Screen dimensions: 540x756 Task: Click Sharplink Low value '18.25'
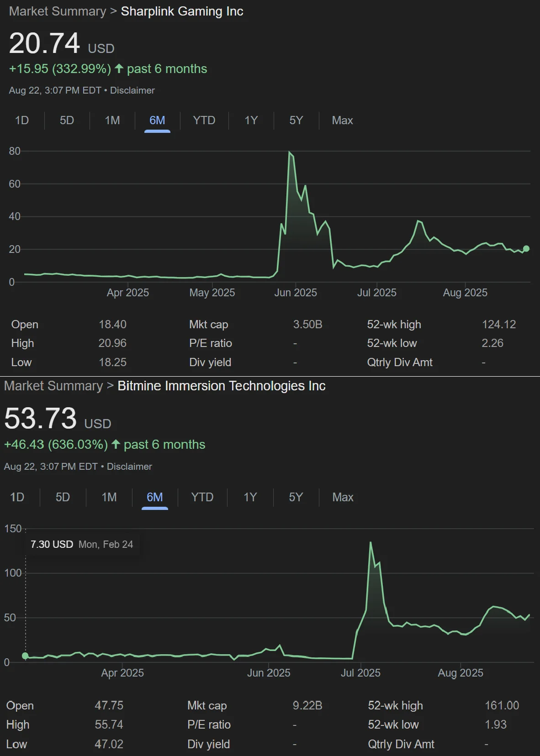point(112,362)
